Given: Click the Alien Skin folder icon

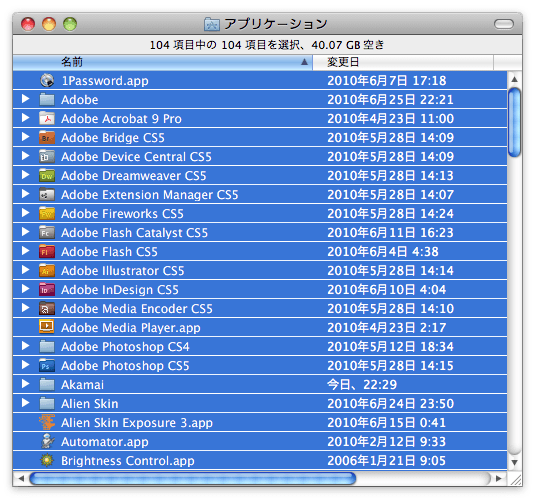Looking at the screenshot, I should coord(47,404).
